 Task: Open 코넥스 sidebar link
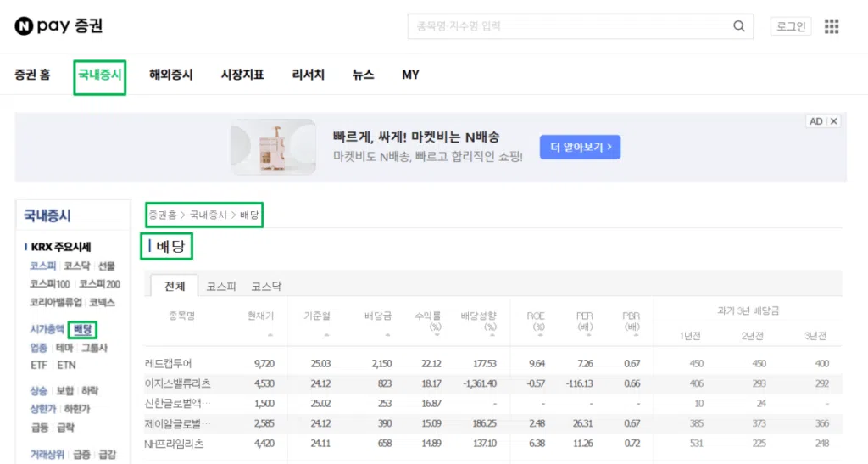click(102, 302)
